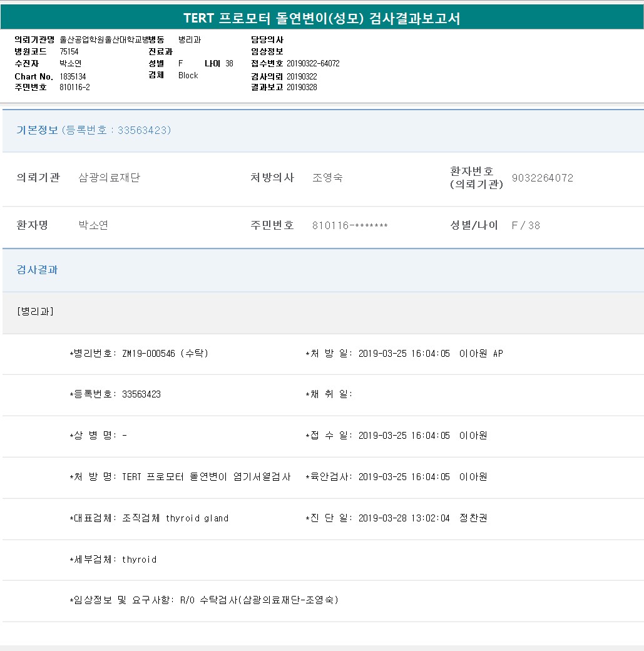
Task: Click the 검사결과 section header
Action: pyautogui.click(x=37, y=270)
